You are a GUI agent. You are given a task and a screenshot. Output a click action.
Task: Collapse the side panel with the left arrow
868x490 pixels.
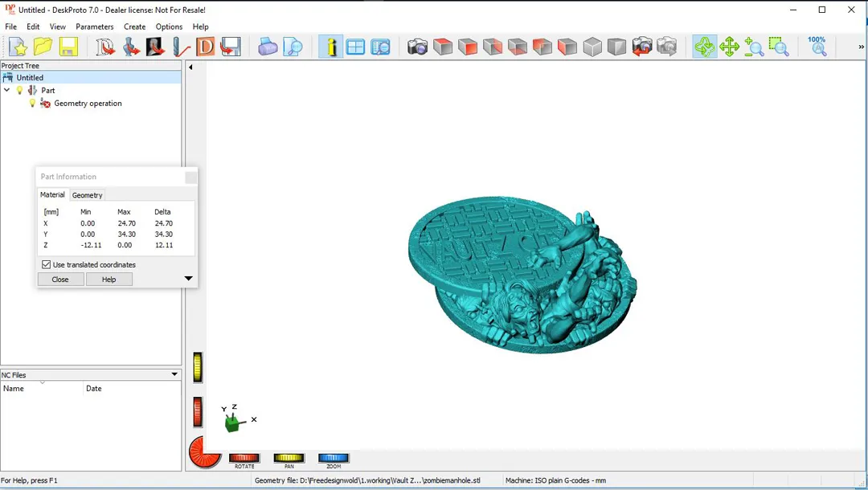pos(190,67)
